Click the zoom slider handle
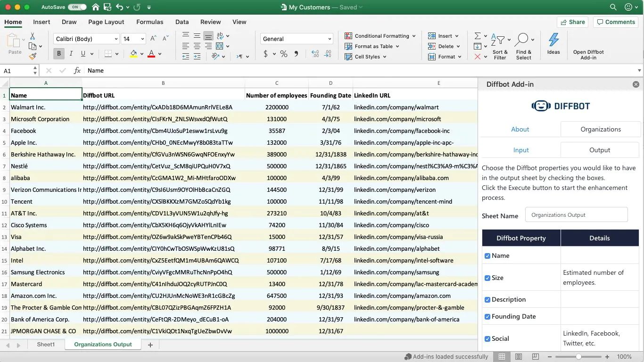Viewport: 644px width, 362px height. pyautogui.click(x=578, y=357)
